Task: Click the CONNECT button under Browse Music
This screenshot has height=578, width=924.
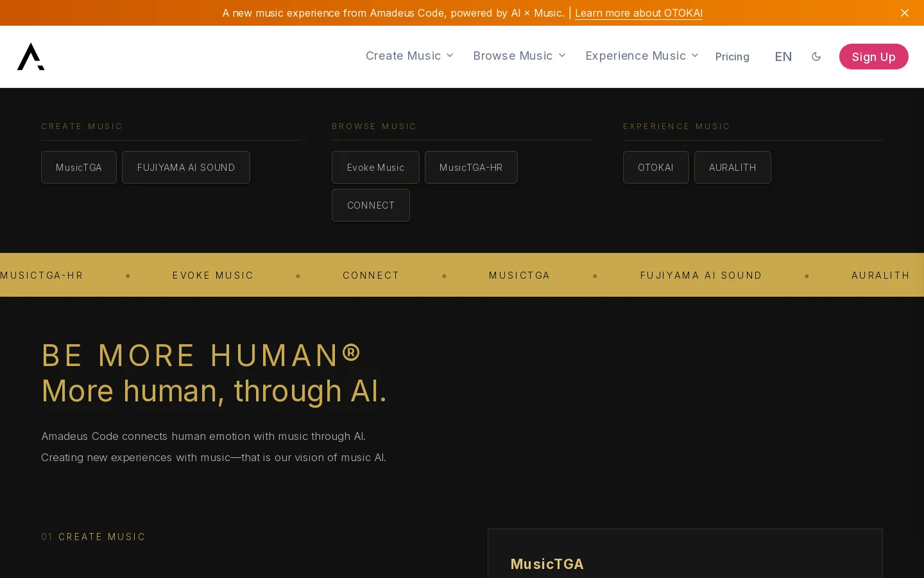Action: pyautogui.click(x=371, y=205)
